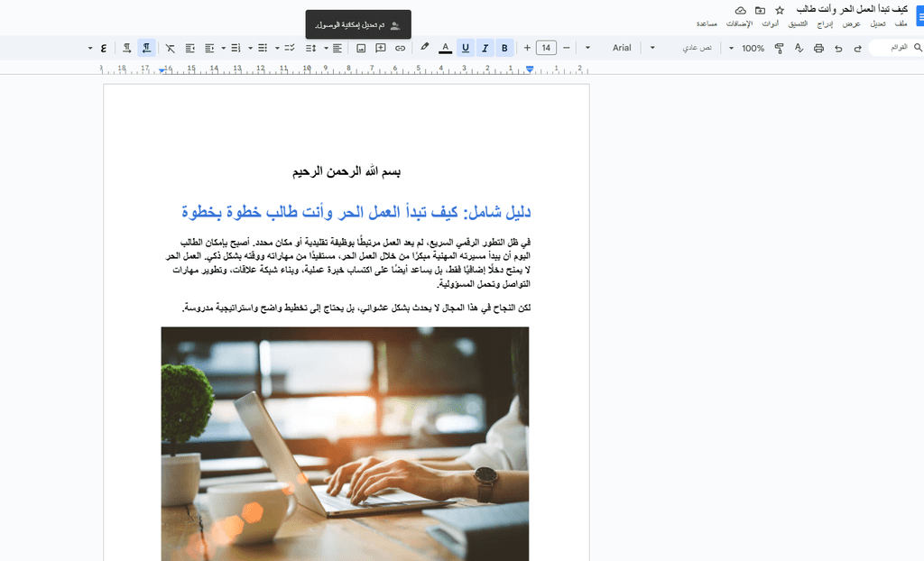Image resolution: width=924 pixels, height=561 pixels.
Task: Click the spelling and grammar check icon
Action: (x=799, y=49)
